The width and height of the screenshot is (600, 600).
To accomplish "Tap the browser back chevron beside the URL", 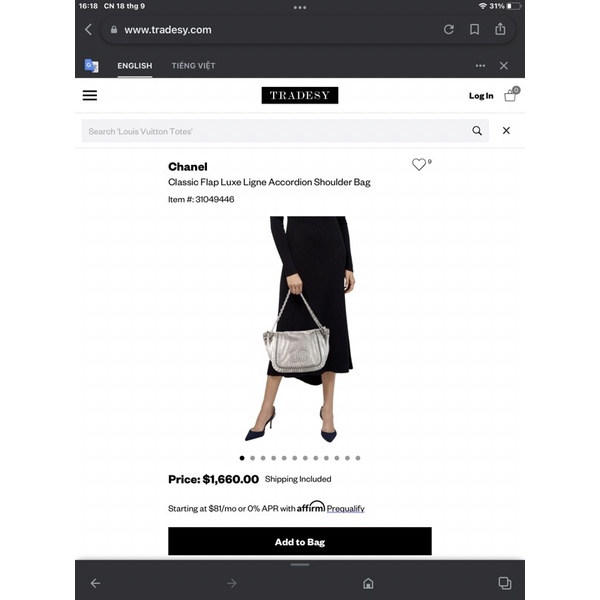I will pos(89,29).
